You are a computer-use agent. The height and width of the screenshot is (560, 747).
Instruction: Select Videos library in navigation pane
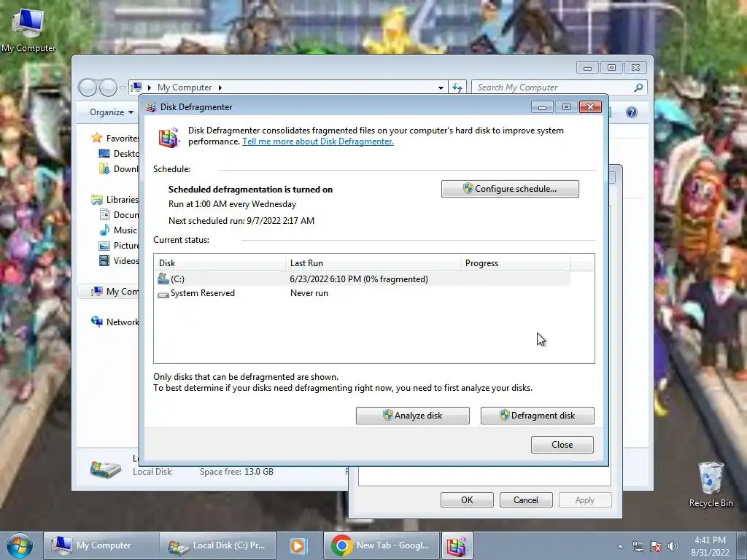click(119, 261)
